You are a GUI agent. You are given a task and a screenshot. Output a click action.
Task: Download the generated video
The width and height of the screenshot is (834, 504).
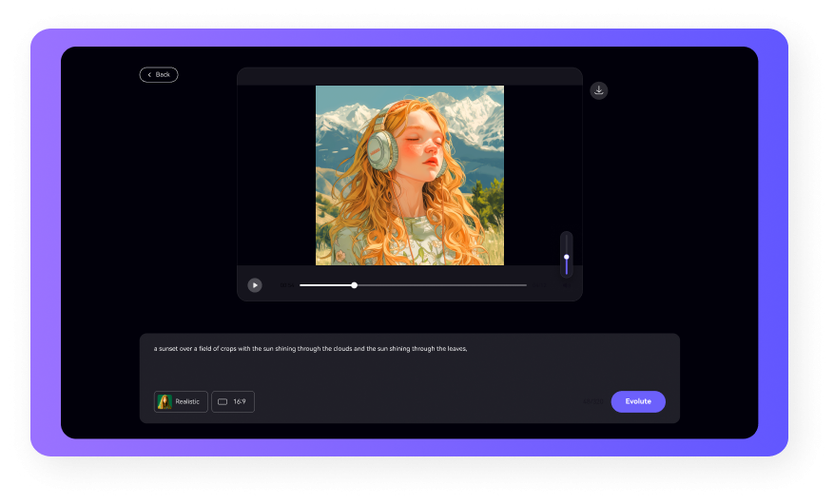tap(598, 90)
